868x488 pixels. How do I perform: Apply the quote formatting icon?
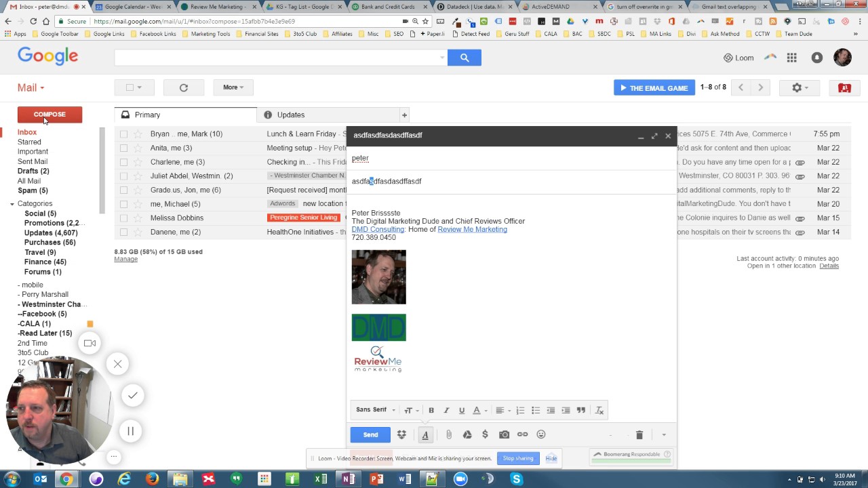pos(581,410)
